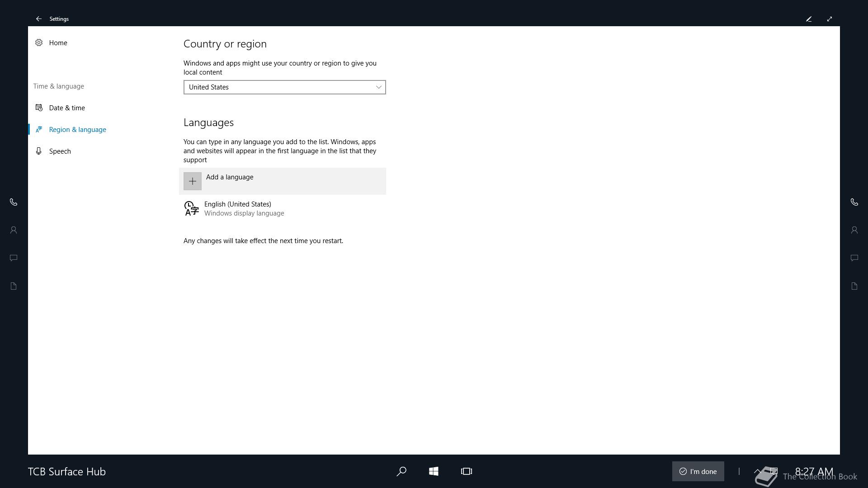
Task: Open the Call phone icon on the left edge
Action: [14, 202]
